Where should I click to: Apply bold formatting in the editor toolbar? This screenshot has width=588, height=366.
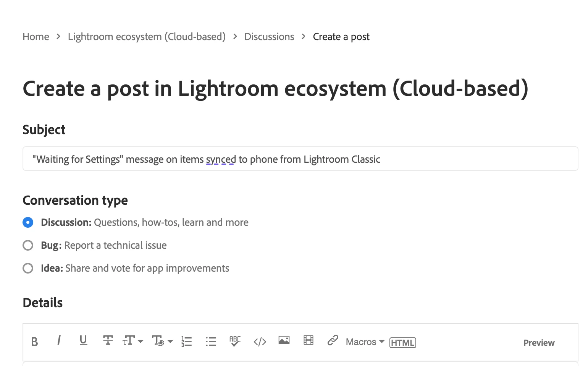click(x=34, y=342)
